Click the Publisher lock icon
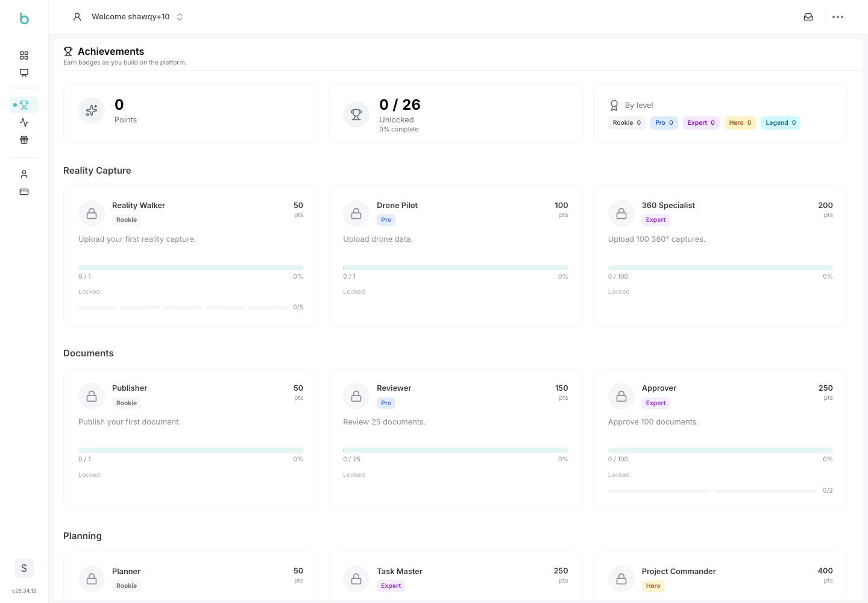The height and width of the screenshot is (603, 868). click(92, 396)
